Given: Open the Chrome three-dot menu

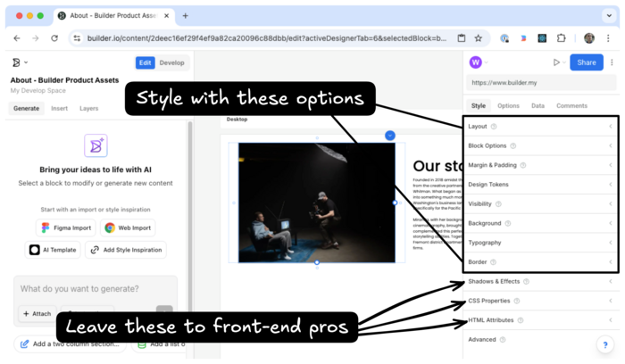Looking at the screenshot, I should (608, 38).
